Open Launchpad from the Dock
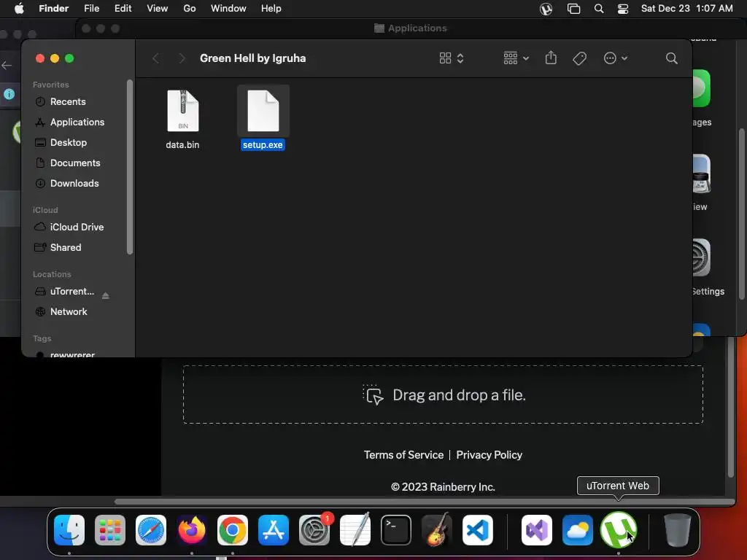The width and height of the screenshot is (747, 560). coord(110,530)
